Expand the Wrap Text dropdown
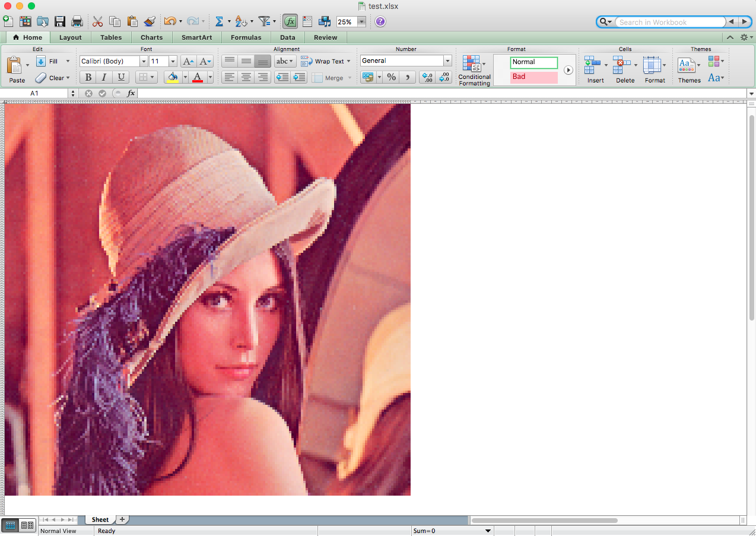 click(x=348, y=61)
